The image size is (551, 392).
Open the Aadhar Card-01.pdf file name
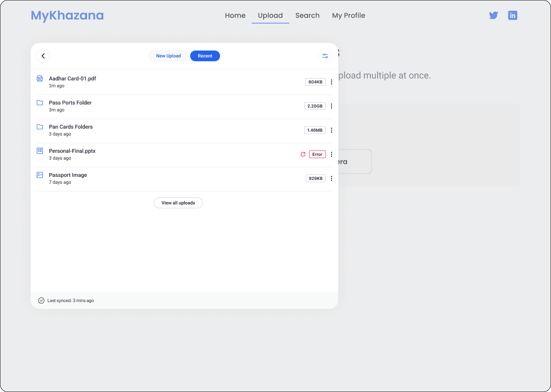click(x=72, y=78)
